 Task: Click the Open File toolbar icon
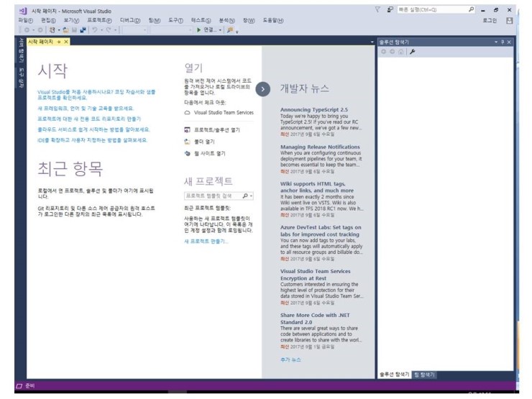click(x=66, y=30)
